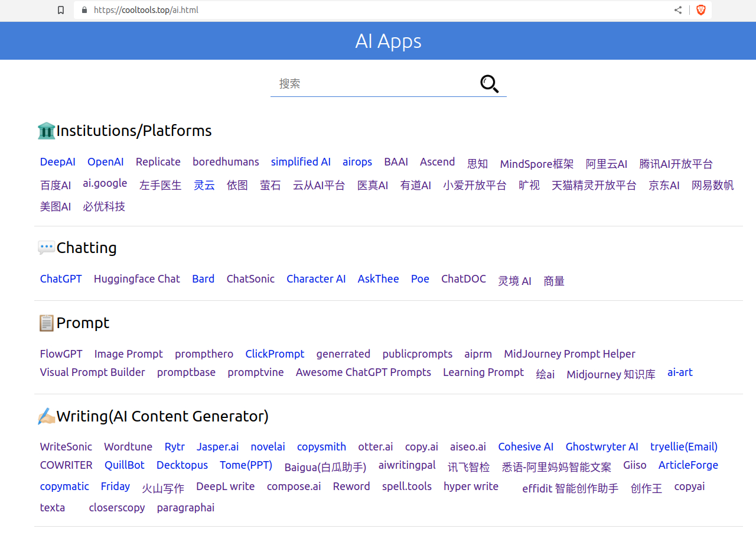This screenshot has width=756, height=535.
Task: Open the ArticleForge link
Action: point(688,465)
